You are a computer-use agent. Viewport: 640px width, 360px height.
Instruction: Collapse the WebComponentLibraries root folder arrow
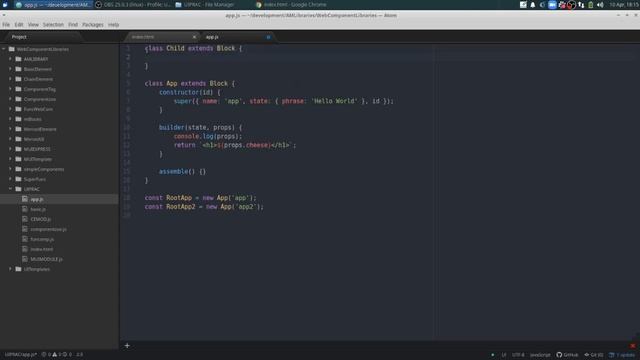point(4,49)
